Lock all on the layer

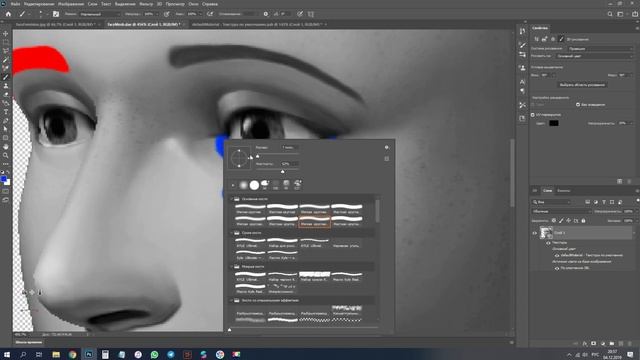click(x=583, y=220)
